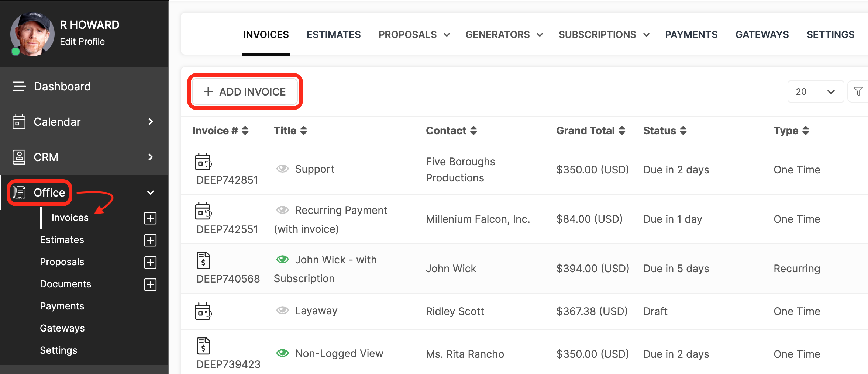Add new invoice via plus icon beside Invoices
The image size is (868, 374).
click(x=150, y=218)
